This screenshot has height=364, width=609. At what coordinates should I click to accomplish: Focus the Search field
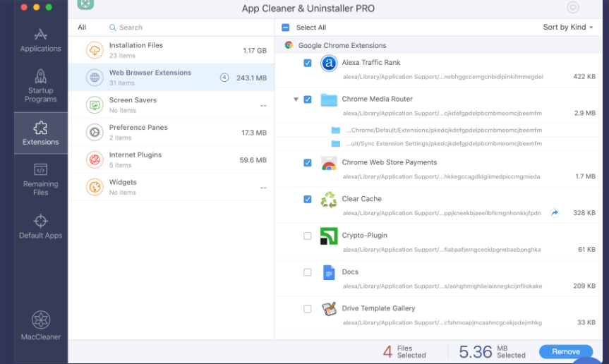coord(141,28)
